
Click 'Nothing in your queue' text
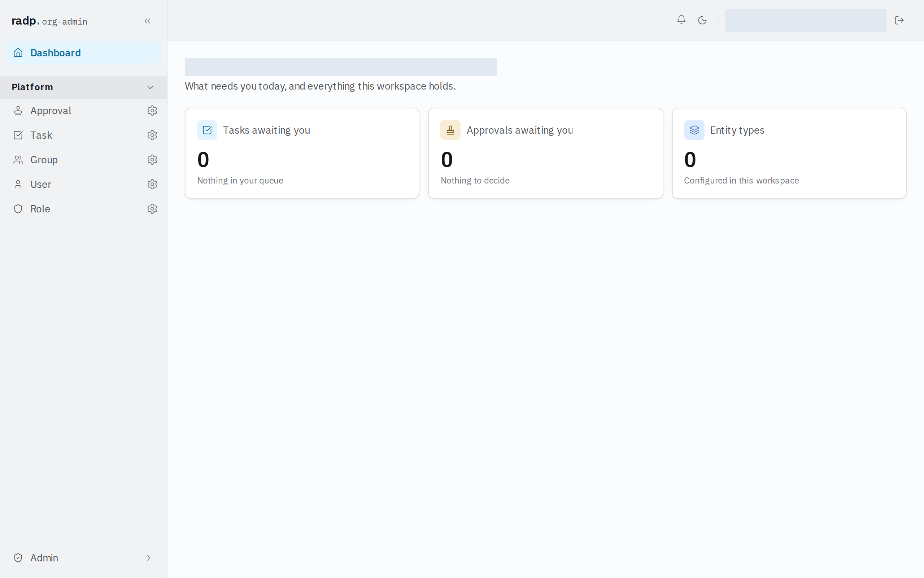pos(240,180)
